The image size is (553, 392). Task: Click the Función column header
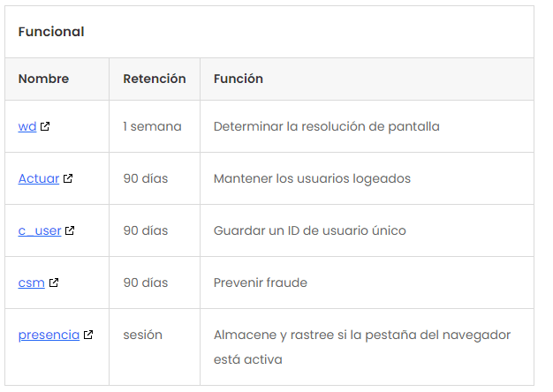[239, 79]
